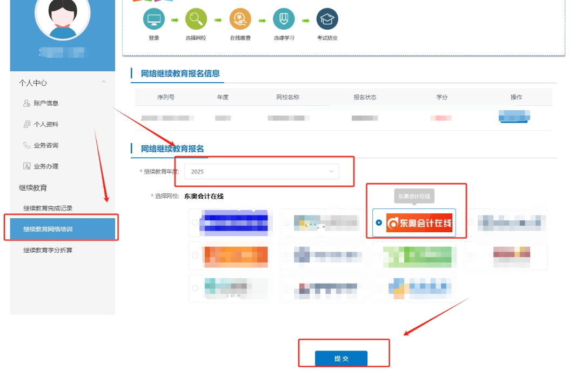Select the radio button in the bottom-left school row
588x377 pixels.
(195, 288)
